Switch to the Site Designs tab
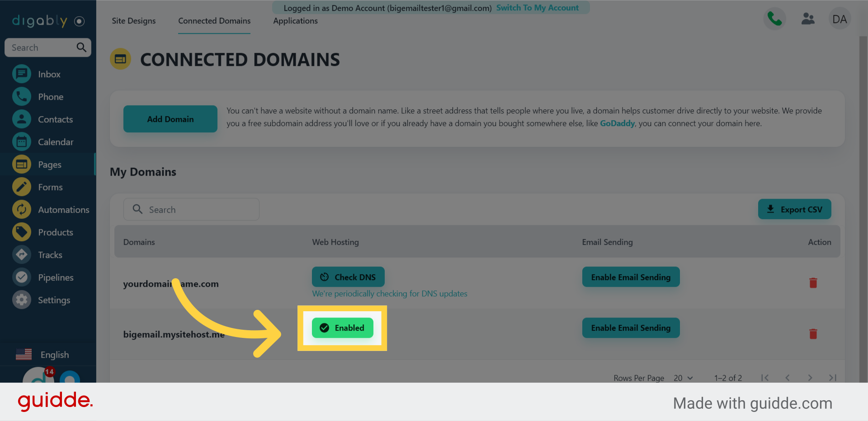 (134, 21)
